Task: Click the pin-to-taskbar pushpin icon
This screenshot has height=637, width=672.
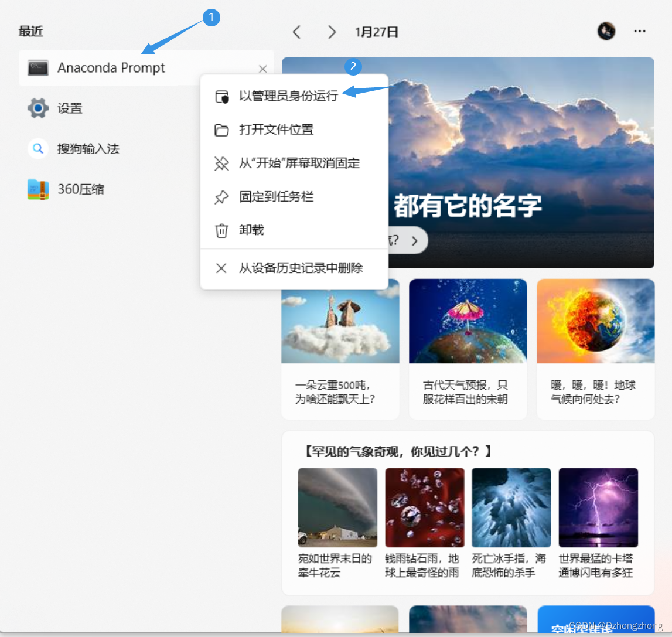Action: [221, 197]
